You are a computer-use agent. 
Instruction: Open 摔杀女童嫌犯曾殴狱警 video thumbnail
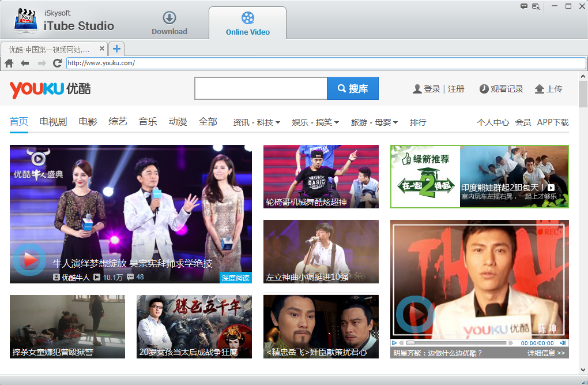[x=67, y=327]
